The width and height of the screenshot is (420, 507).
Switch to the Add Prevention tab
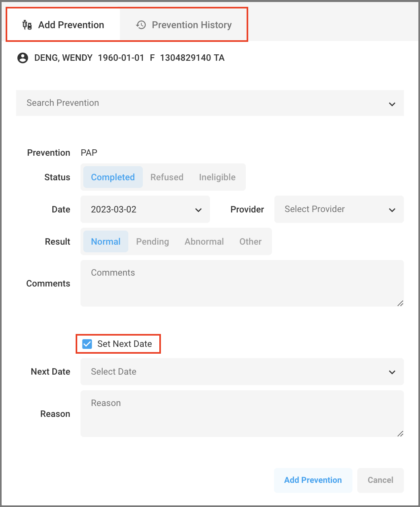click(63, 25)
